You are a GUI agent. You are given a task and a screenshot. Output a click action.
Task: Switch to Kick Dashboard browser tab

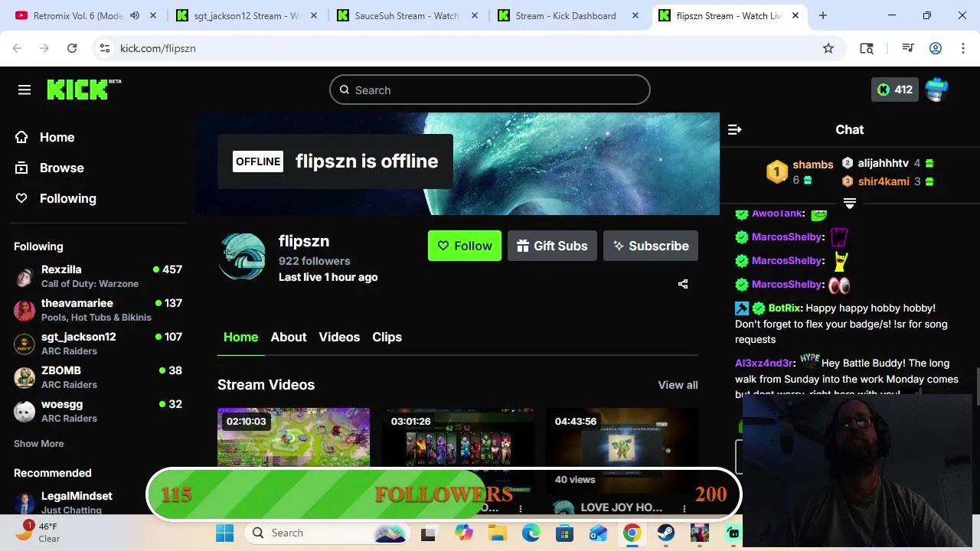point(568,15)
